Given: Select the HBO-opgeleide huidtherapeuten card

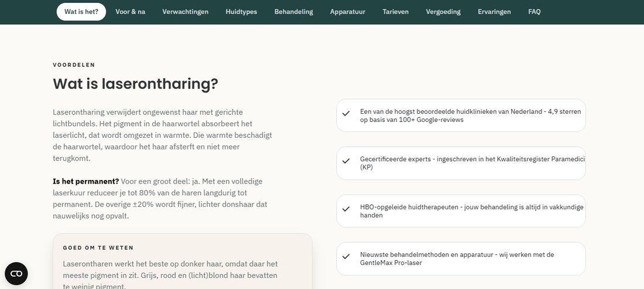Looking at the screenshot, I should pos(461,211).
